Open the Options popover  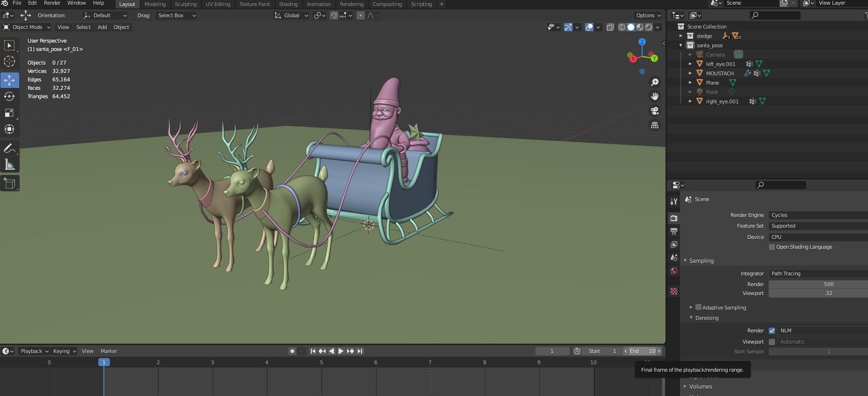pyautogui.click(x=648, y=15)
